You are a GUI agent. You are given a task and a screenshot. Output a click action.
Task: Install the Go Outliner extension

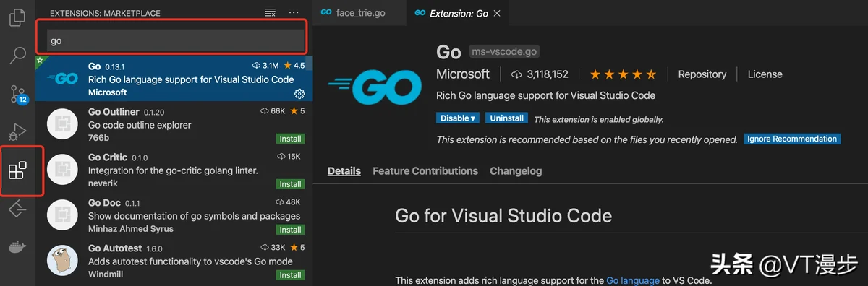[x=290, y=139]
